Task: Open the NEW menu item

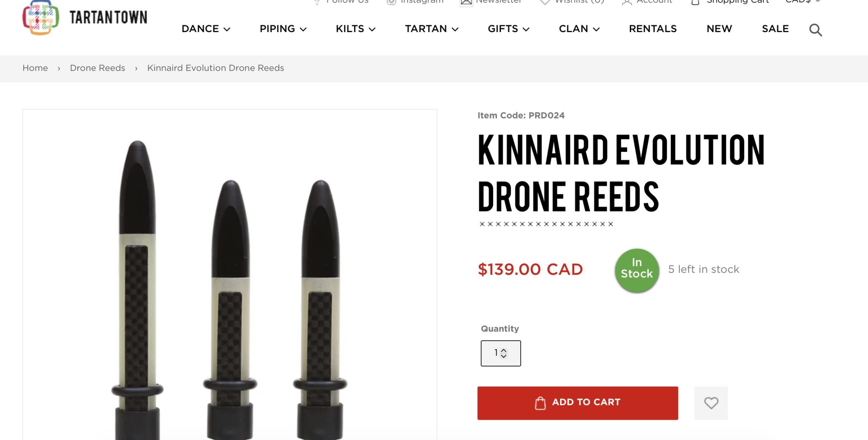Action: tap(719, 29)
